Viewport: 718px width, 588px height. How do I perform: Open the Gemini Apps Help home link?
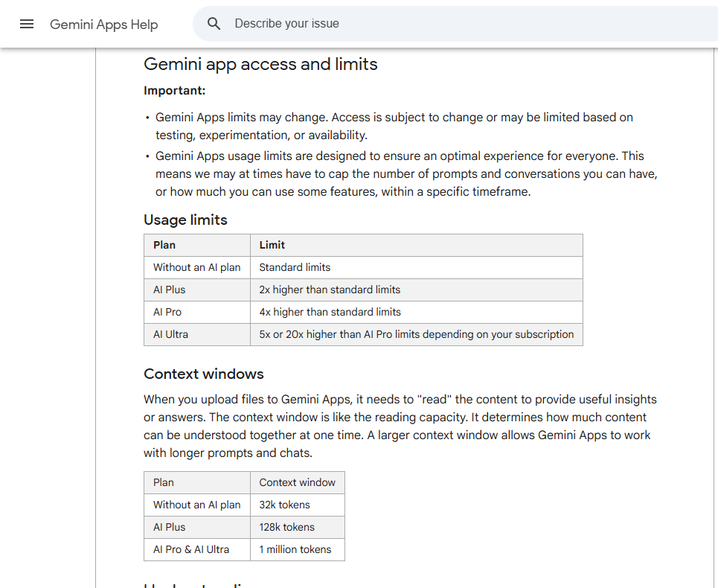tap(104, 25)
